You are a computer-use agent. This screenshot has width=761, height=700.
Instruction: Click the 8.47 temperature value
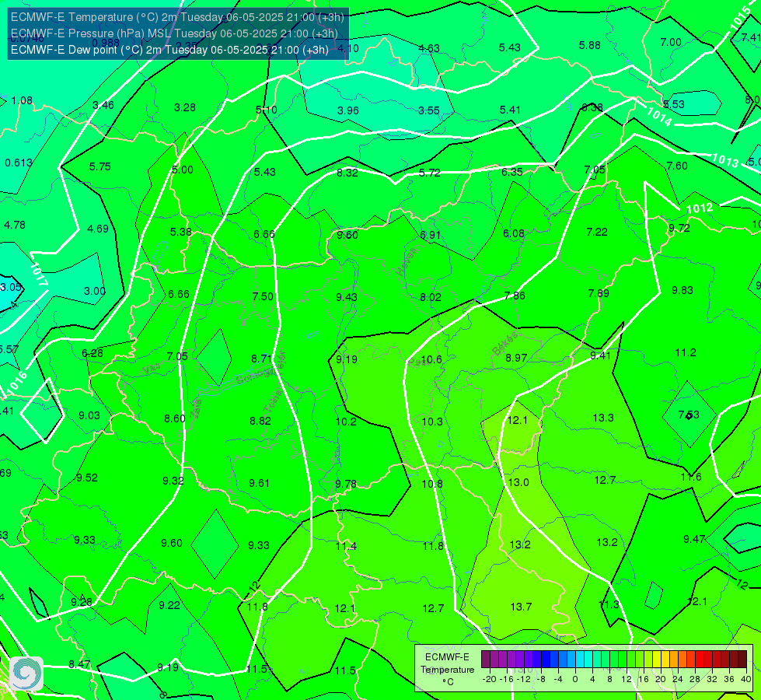point(79,664)
